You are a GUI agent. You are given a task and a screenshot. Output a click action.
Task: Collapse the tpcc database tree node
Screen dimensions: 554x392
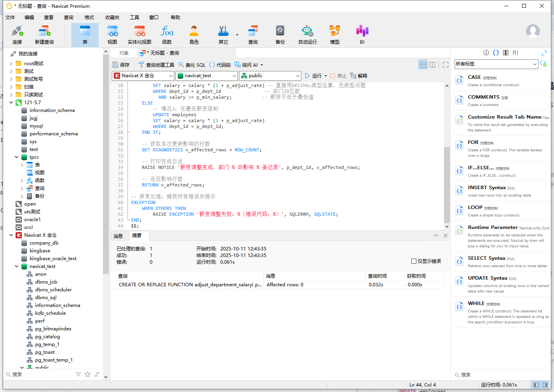coord(16,157)
